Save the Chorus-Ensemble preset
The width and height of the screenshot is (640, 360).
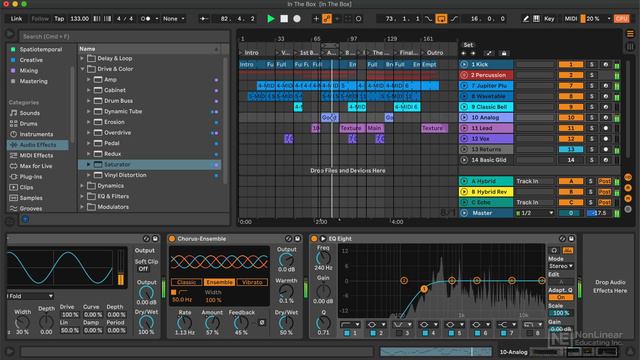(x=298, y=239)
